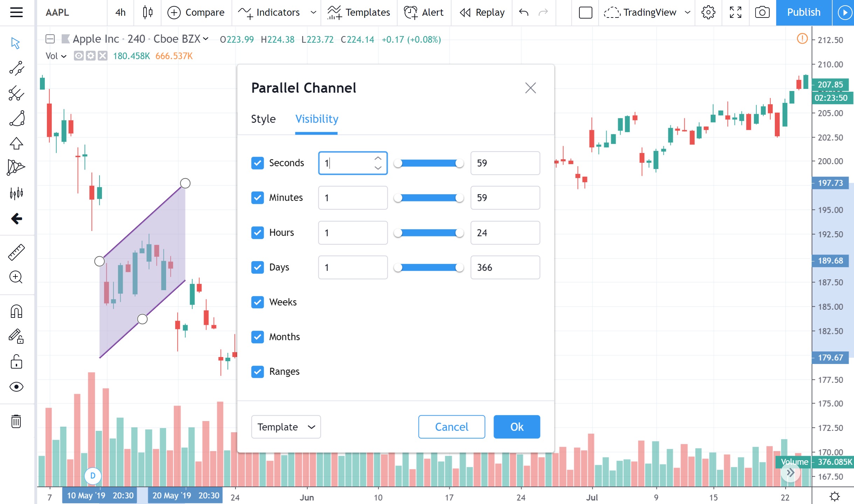Screen dimensions: 854x504
Task: Uncheck the Weeks visibility checkbox
Action: coord(257,302)
